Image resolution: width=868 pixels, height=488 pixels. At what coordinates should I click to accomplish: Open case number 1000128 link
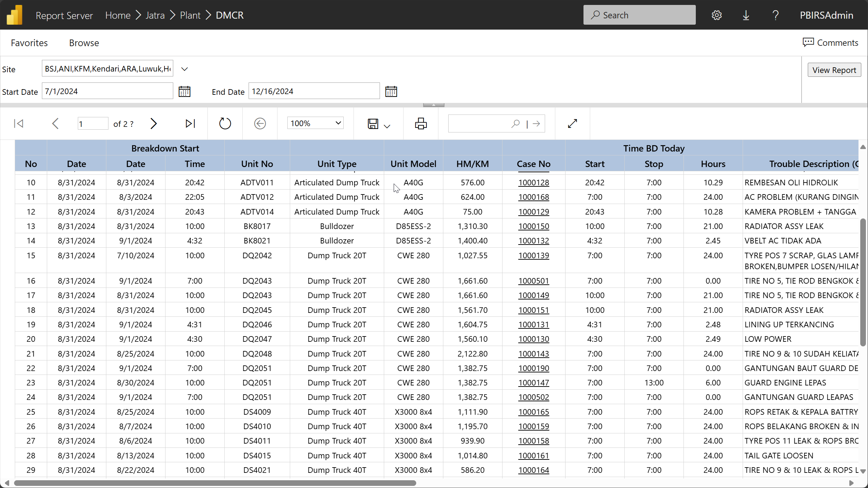pos(533,183)
